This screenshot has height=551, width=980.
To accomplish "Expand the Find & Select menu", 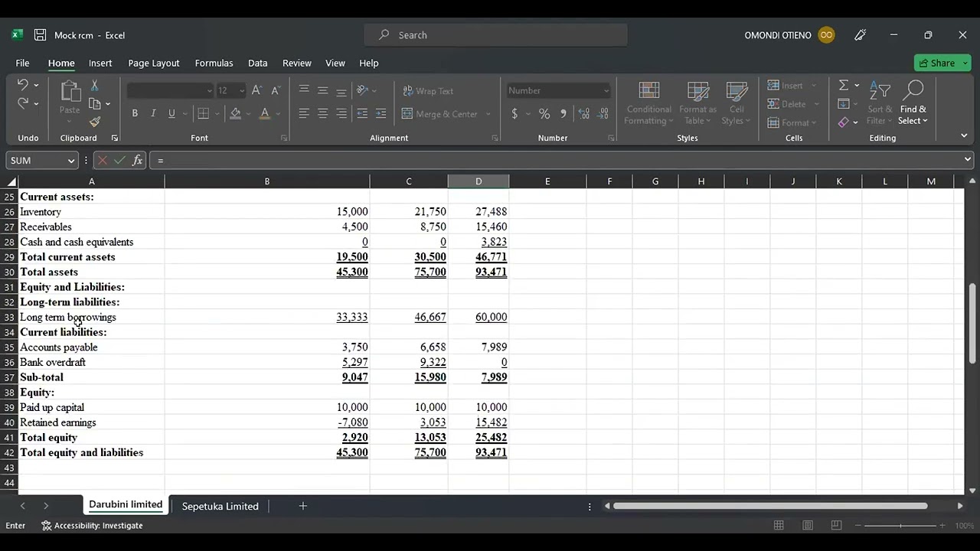I will click(x=913, y=103).
